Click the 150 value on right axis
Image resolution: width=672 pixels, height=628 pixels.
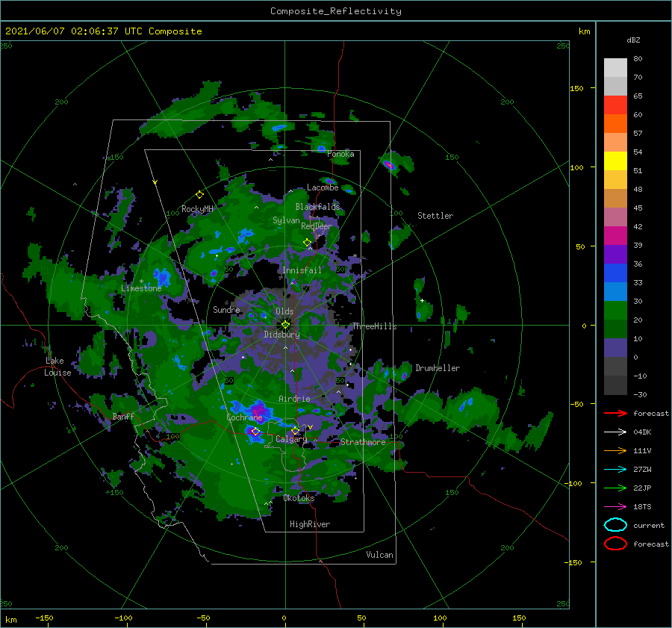click(x=576, y=88)
